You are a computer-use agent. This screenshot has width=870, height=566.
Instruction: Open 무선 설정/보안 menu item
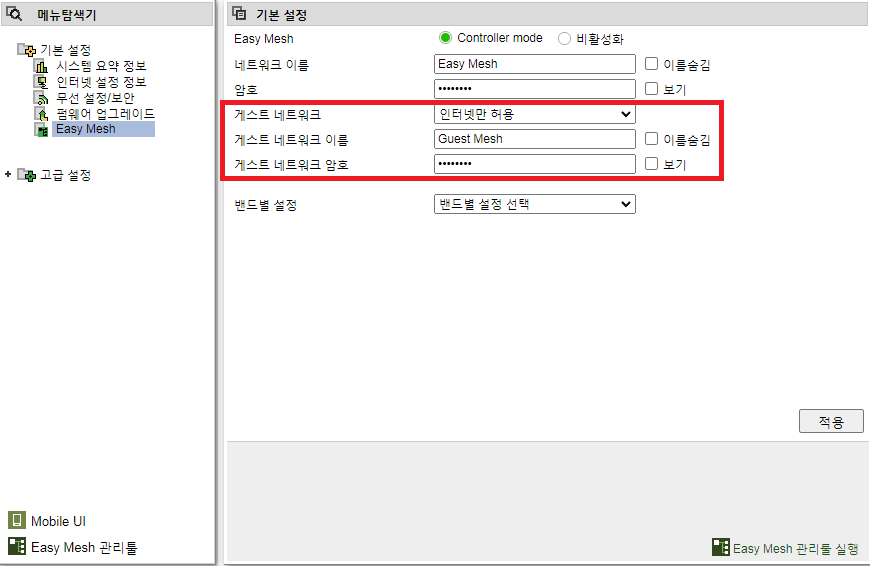[95, 98]
